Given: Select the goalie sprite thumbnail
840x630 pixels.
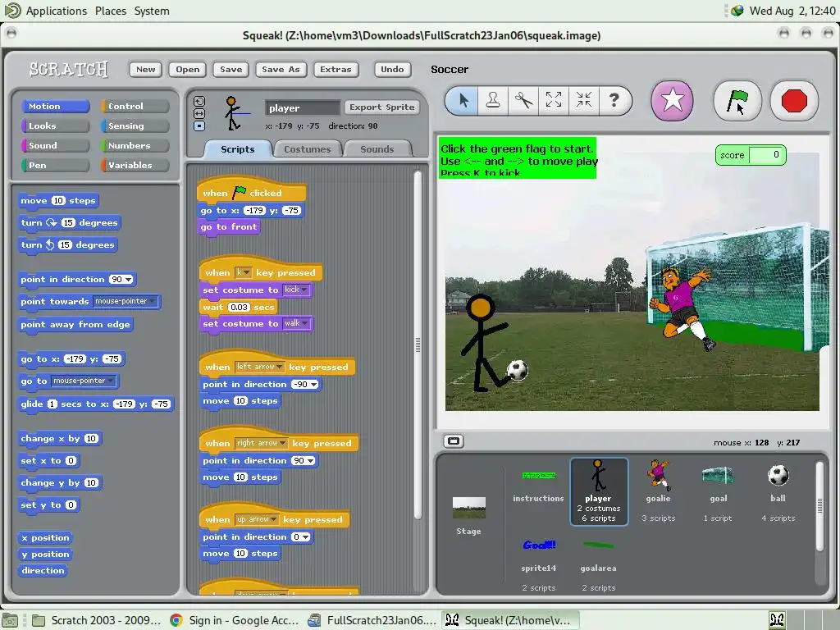Looking at the screenshot, I should 659,491.
